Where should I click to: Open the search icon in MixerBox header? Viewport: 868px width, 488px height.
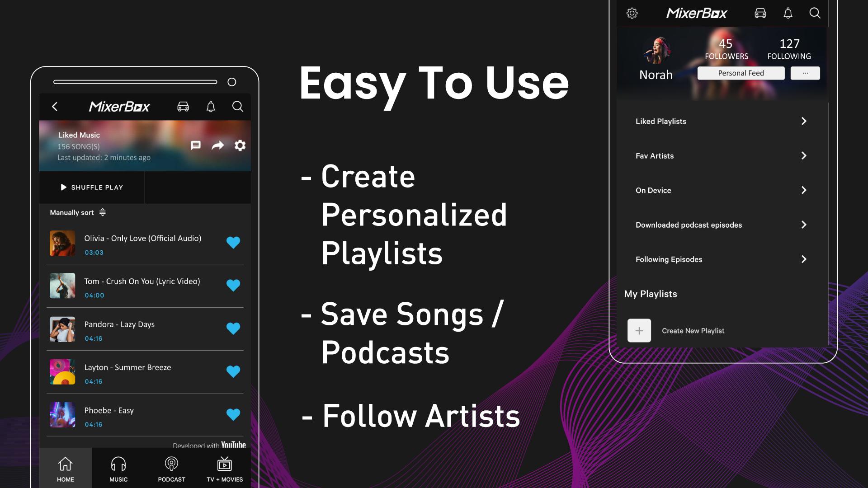click(x=237, y=107)
